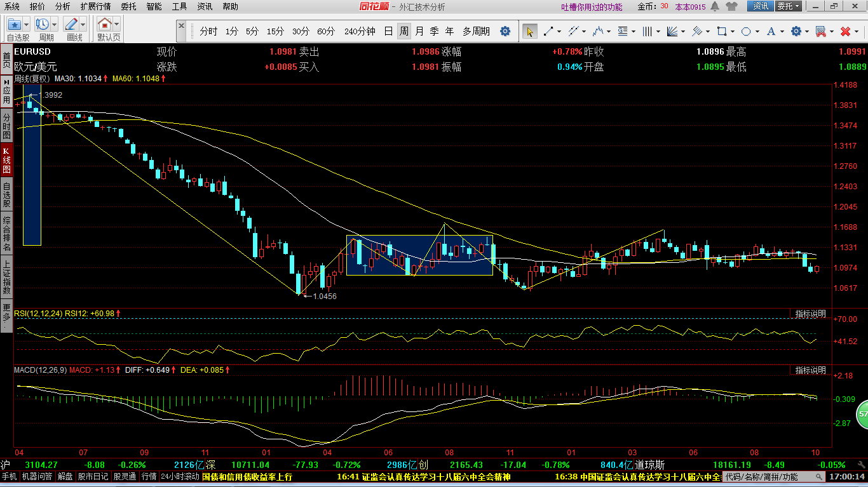Image resolution: width=868 pixels, height=487 pixels.
Task: Select the arrow pointer cursor tool
Action: [529, 31]
